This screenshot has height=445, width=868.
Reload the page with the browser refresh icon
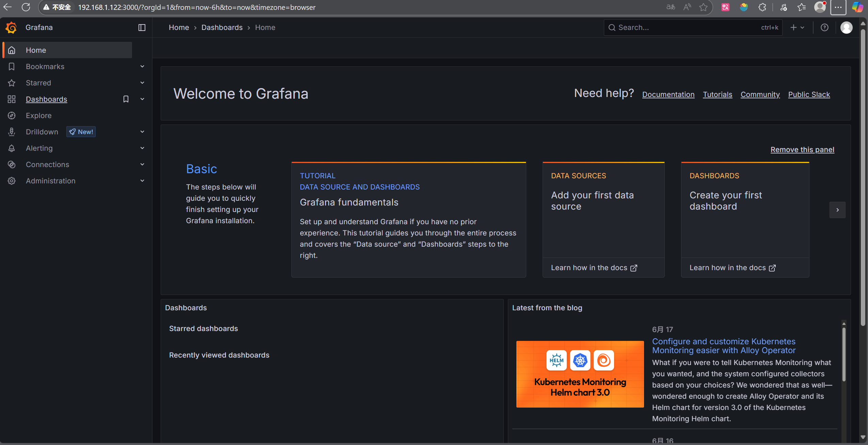click(x=26, y=7)
